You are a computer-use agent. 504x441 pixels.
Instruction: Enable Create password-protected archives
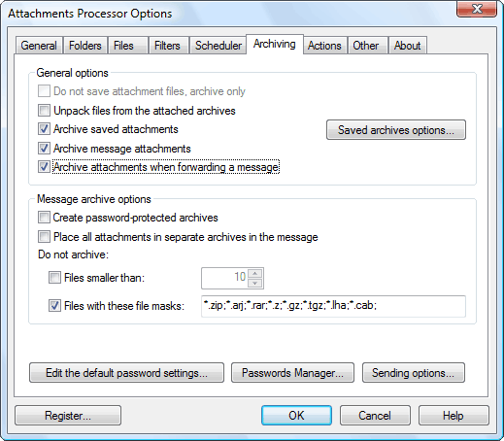tap(44, 218)
